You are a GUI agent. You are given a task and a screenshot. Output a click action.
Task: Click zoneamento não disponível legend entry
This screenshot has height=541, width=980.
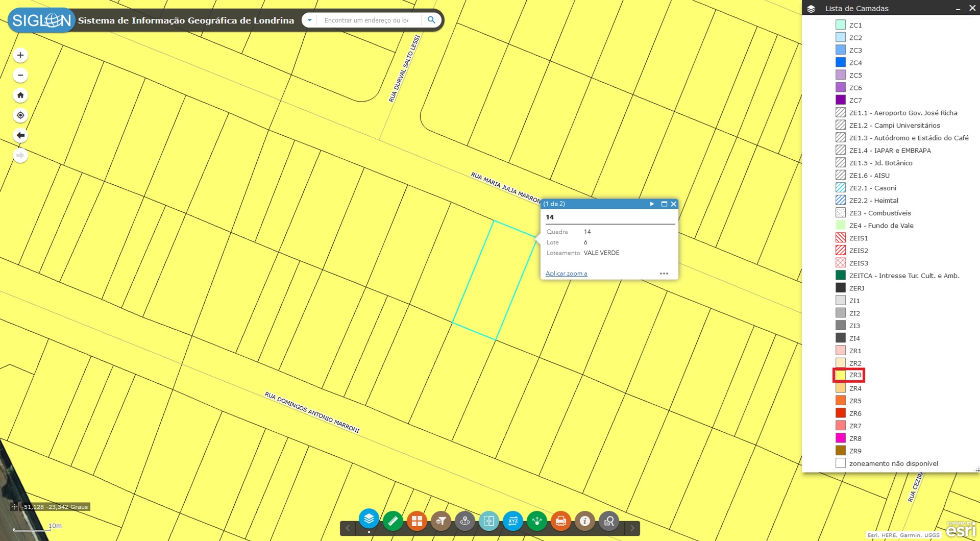[893, 463]
